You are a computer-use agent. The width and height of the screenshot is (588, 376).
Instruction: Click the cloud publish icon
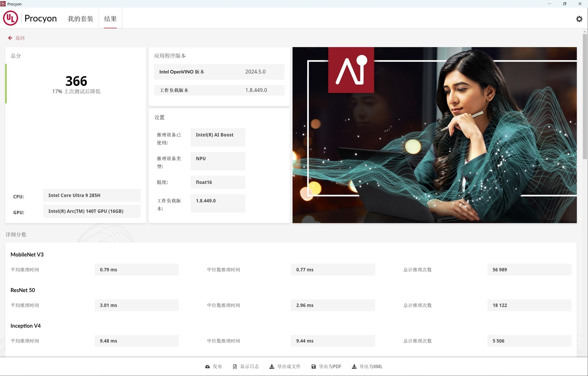(x=208, y=367)
